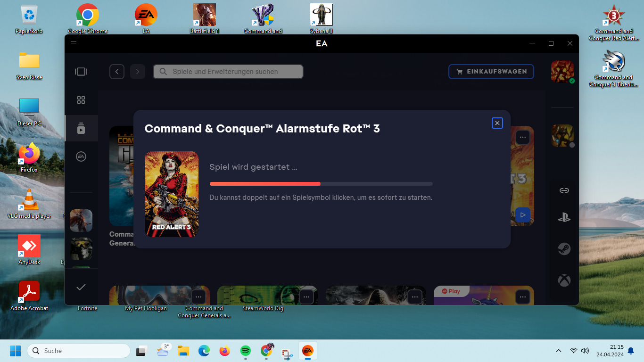The height and width of the screenshot is (362, 644).
Task: Click the checkmark icon at the sidebar bottom
Action: (81, 287)
